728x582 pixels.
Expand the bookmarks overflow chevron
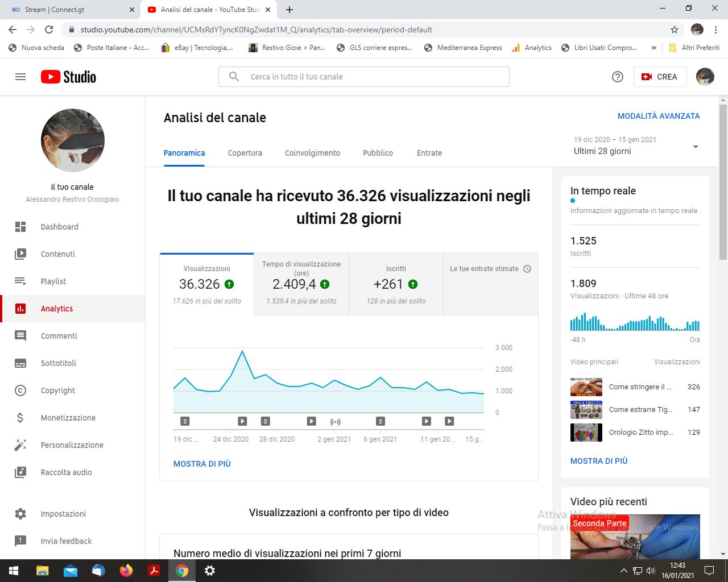654,48
